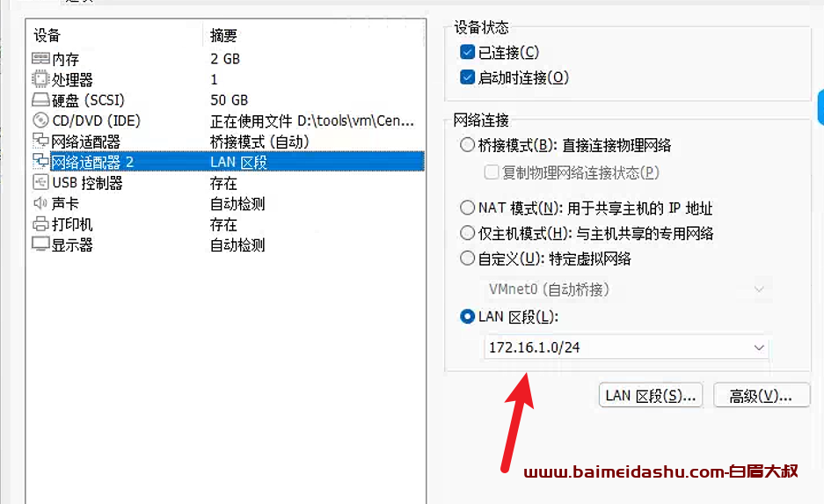The image size is (824, 504).
Task: Select the 网络适配器 2 row in device list
Action: [x=227, y=161]
